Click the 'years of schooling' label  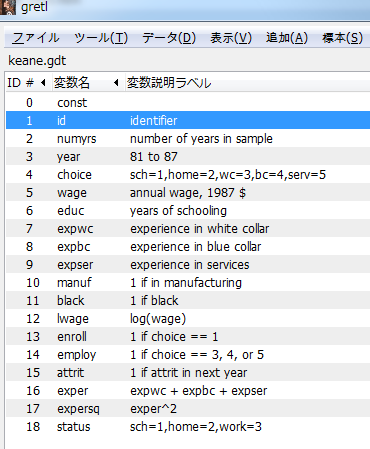[178, 211]
